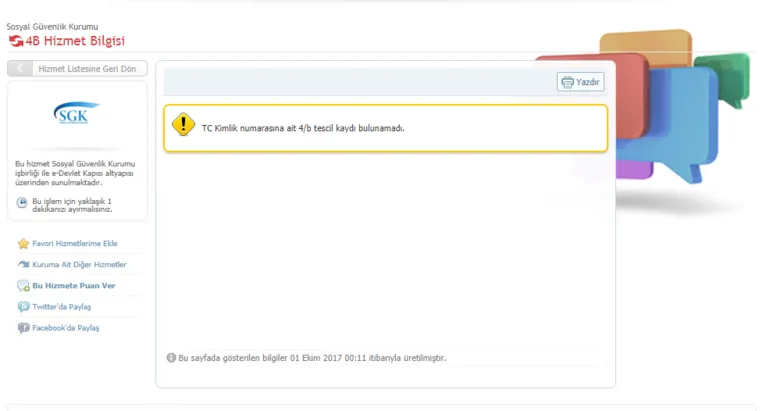Click the arrow icon beside Kuruma Ait Diğer Hizmetler
The width and height of the screenshot is (770, 411).
[23, 265]
